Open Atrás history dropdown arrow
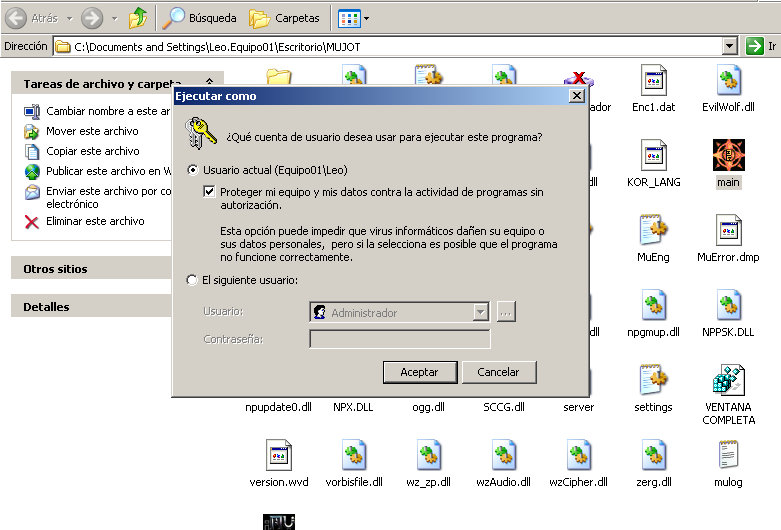 coord(70,18)
